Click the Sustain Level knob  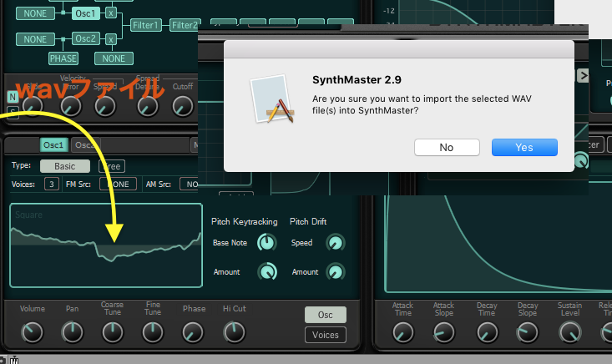(x=570, y=333)
